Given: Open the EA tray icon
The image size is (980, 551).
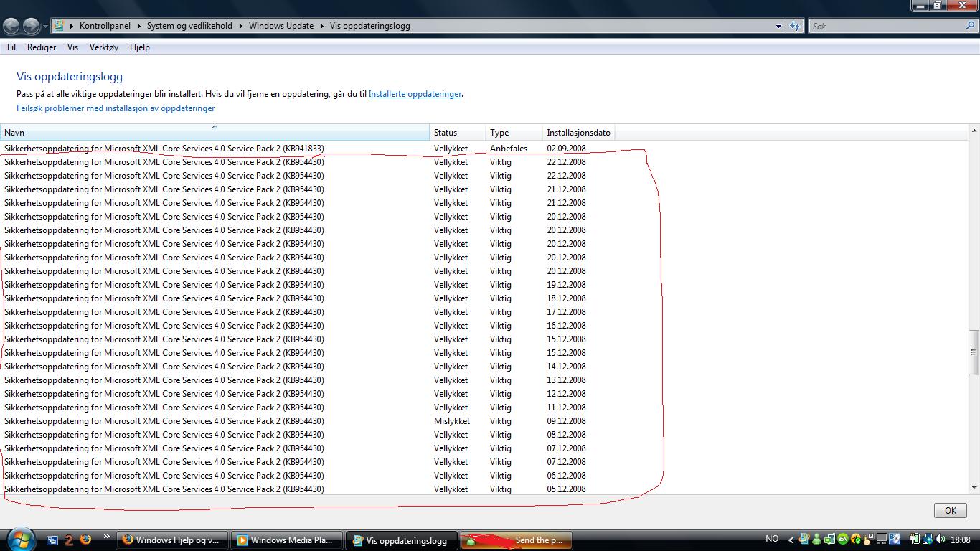Looking at the screenshot, I should pos(843,539).
